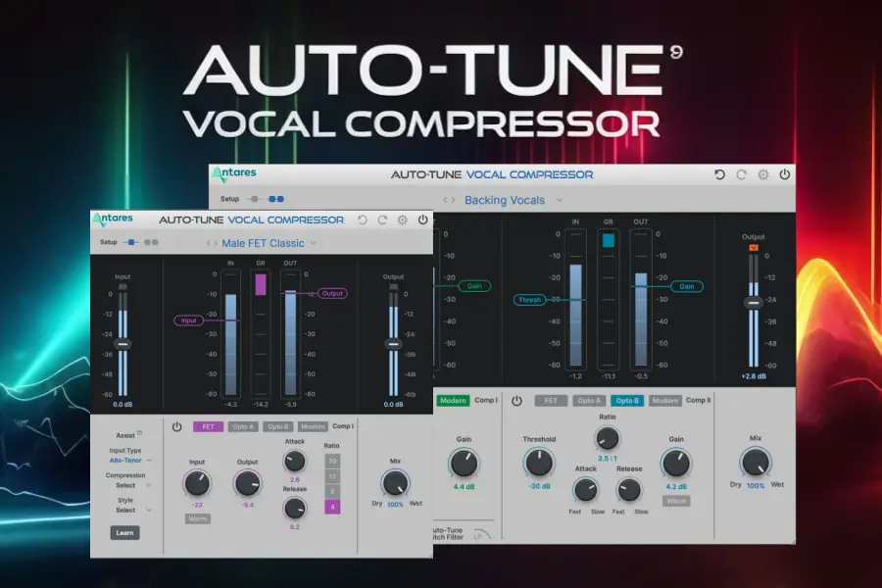882x588 pixels.
Task: Click Gain knob showing 4.2 dB
Action: [675, 464]
